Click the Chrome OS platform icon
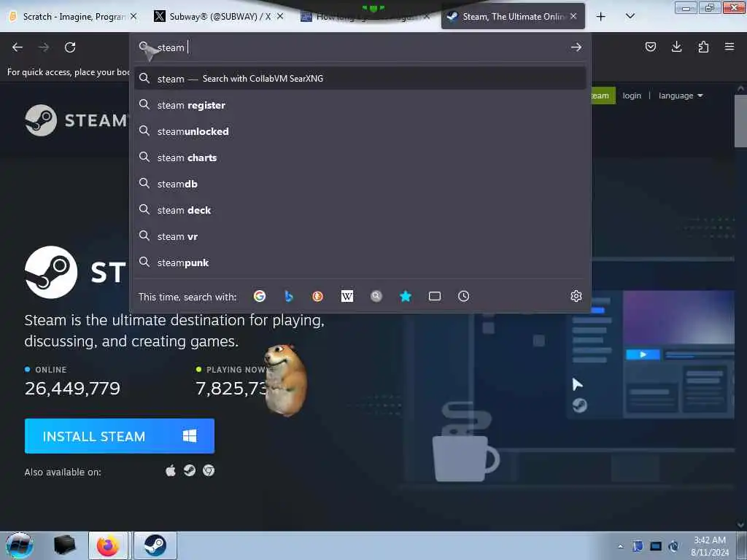747x560 pixels. coord(209,471)
